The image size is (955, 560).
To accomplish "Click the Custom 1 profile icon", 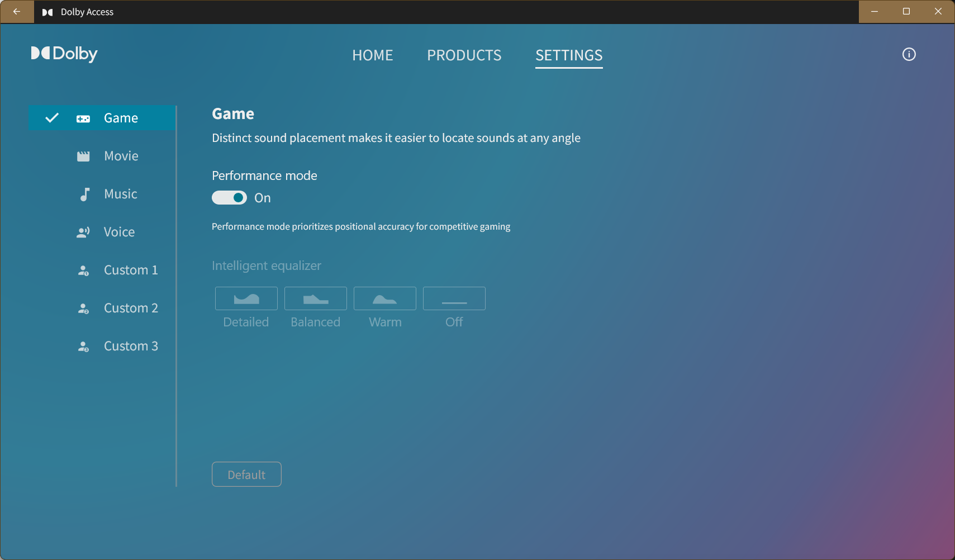I will point(83,270).
